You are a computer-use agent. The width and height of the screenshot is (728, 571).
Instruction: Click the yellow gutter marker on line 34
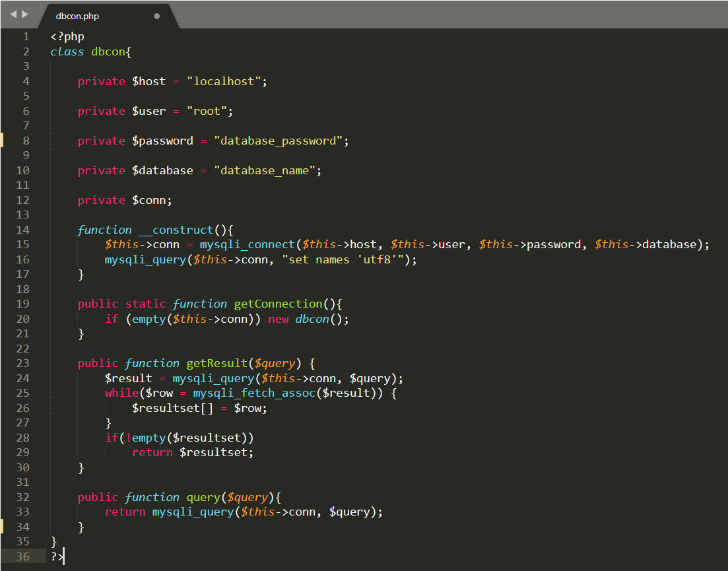[x=2, y=527]
